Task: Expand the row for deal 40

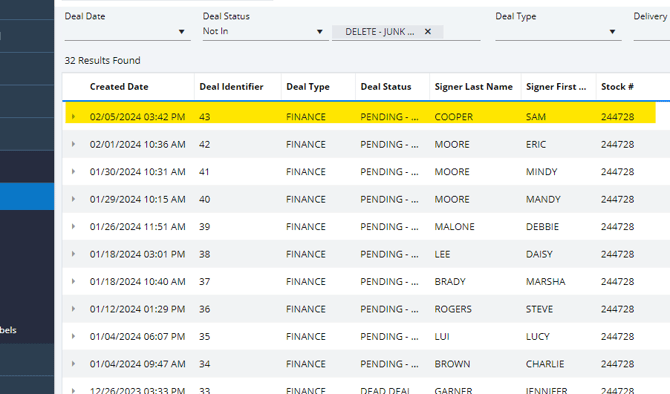Action: coord(73,199)
